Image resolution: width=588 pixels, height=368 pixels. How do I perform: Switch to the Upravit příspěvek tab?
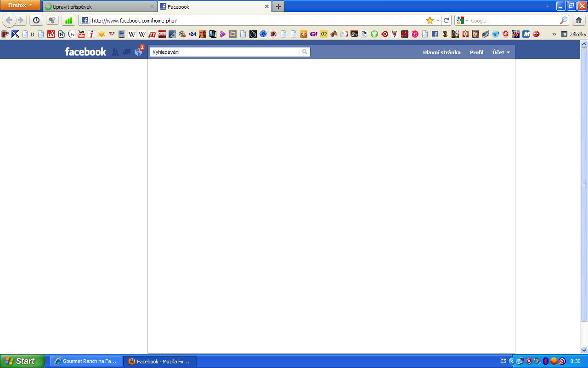[100, 6]
